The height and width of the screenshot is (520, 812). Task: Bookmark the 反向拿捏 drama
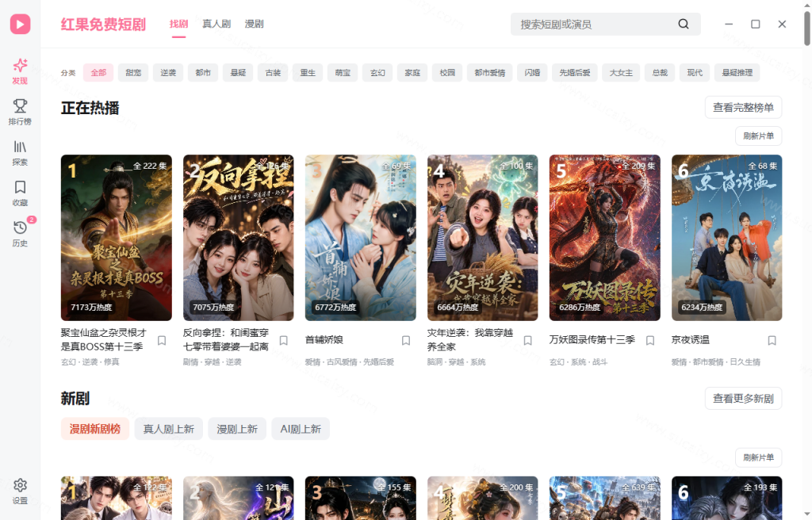tap(284, 340)
